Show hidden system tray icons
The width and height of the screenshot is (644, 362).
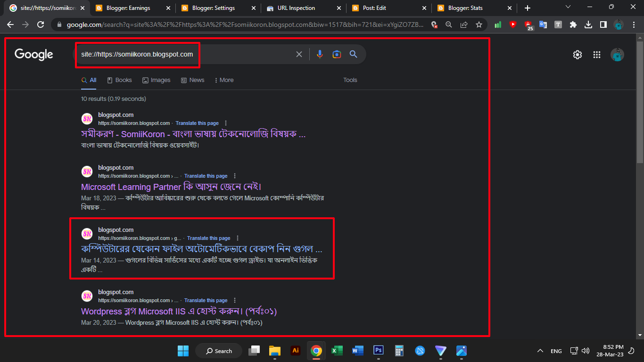tap(540, 351)
